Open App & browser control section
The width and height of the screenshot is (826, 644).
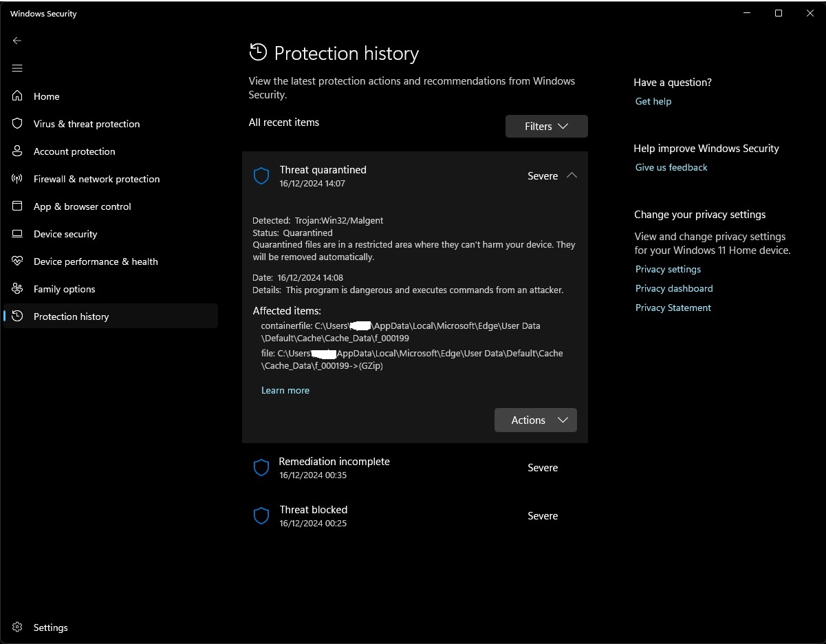point(110,206)
